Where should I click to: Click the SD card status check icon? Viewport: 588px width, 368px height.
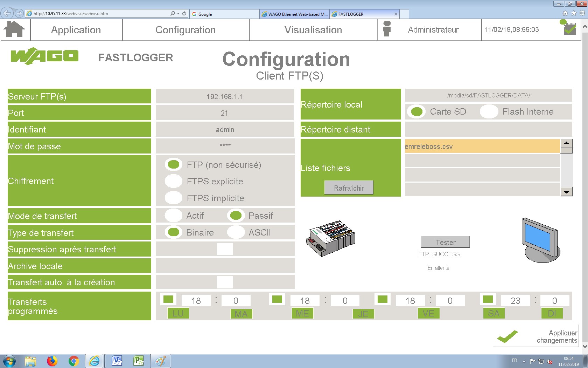pos(569,28)
